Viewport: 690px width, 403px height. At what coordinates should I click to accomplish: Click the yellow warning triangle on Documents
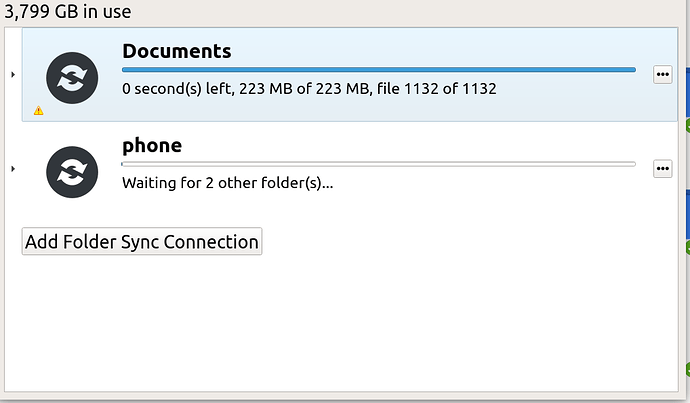pyautogui.click(x=39, y=110)
